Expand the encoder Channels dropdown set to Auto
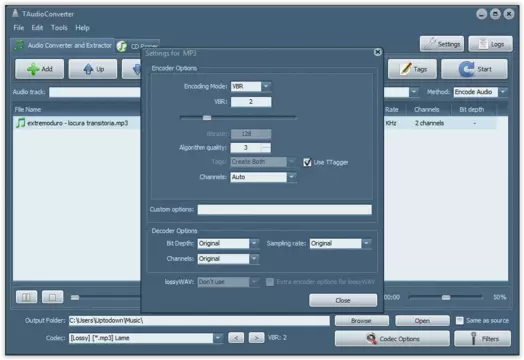 pos(291,177)
